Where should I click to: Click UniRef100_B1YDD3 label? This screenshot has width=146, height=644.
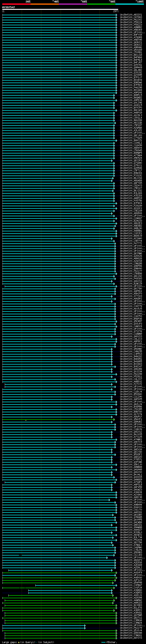pos(131,605)
